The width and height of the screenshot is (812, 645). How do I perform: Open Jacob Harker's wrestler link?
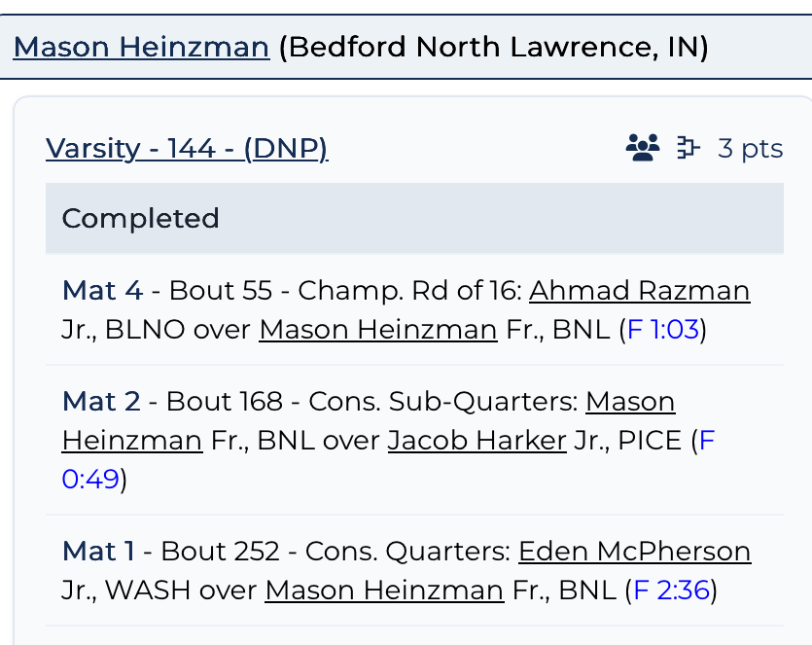(x=477, y=441)
